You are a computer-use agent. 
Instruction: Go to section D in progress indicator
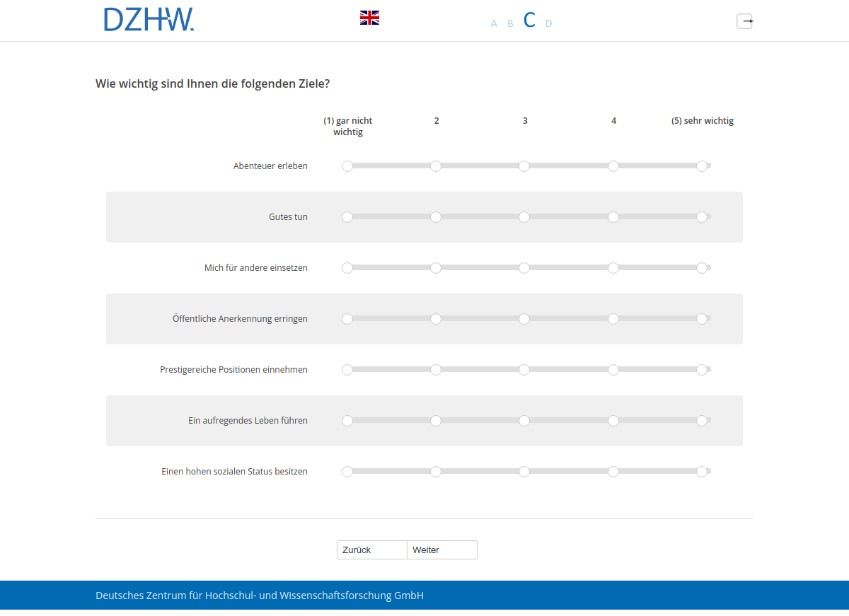click(548, 23)
